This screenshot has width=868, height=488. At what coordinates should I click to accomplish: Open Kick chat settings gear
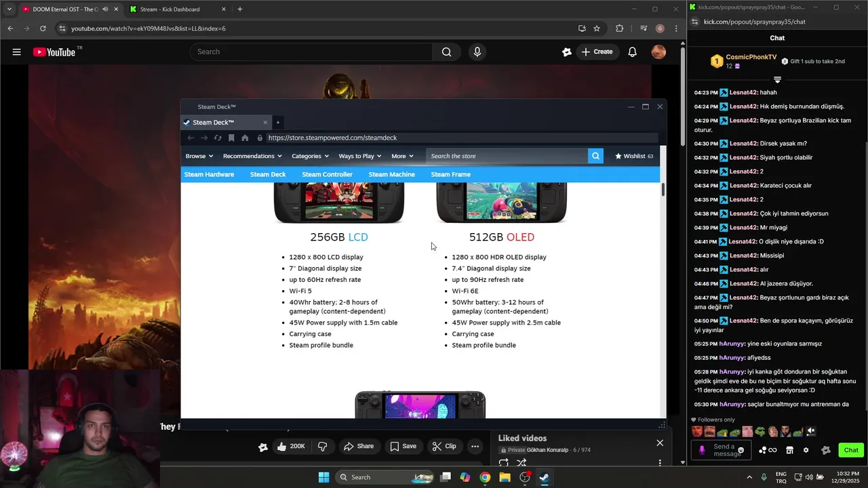coord(806,450)
